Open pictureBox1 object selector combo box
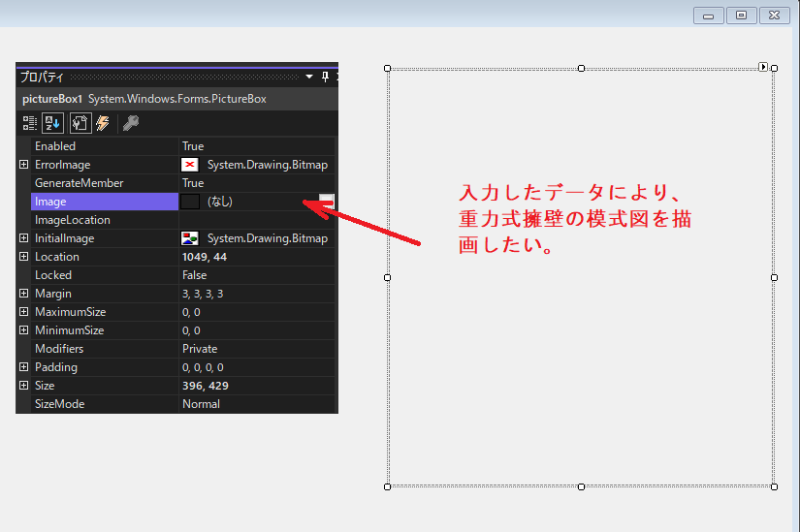Image resolution: width=800 pixels, height=532 pixels. [x=177, y=99]
